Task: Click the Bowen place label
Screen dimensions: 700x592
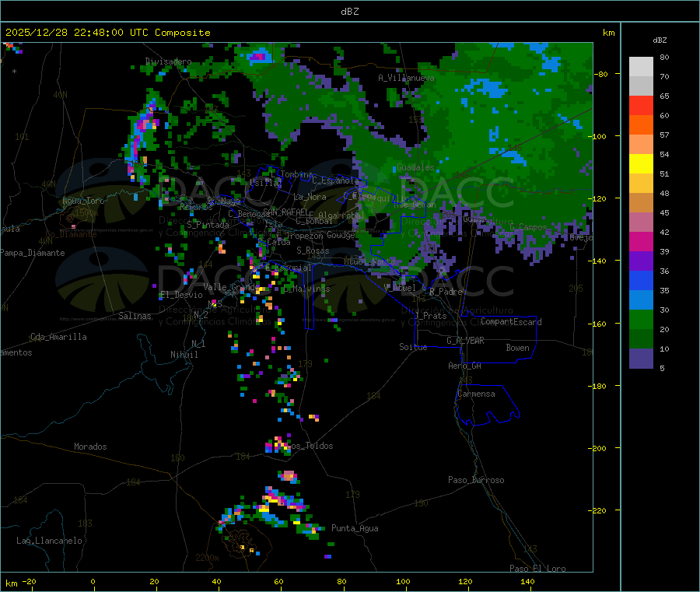Action: click(517, 349)
